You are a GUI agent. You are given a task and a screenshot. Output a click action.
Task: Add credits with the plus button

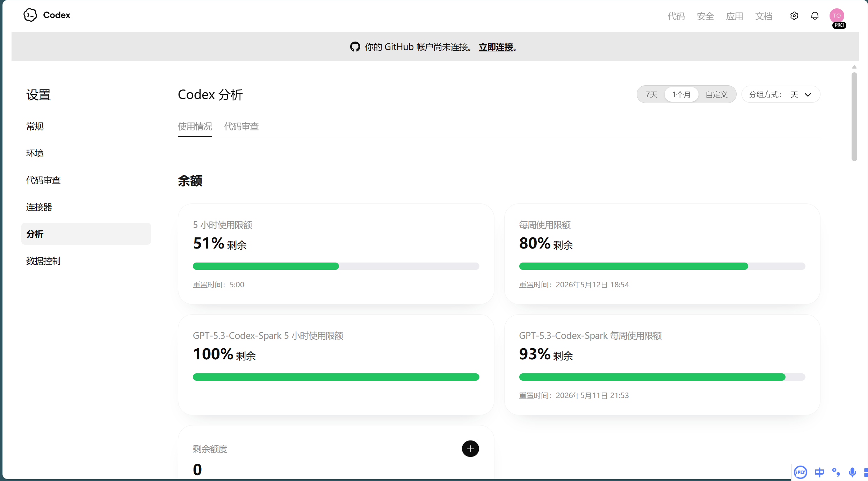point(470,448)
